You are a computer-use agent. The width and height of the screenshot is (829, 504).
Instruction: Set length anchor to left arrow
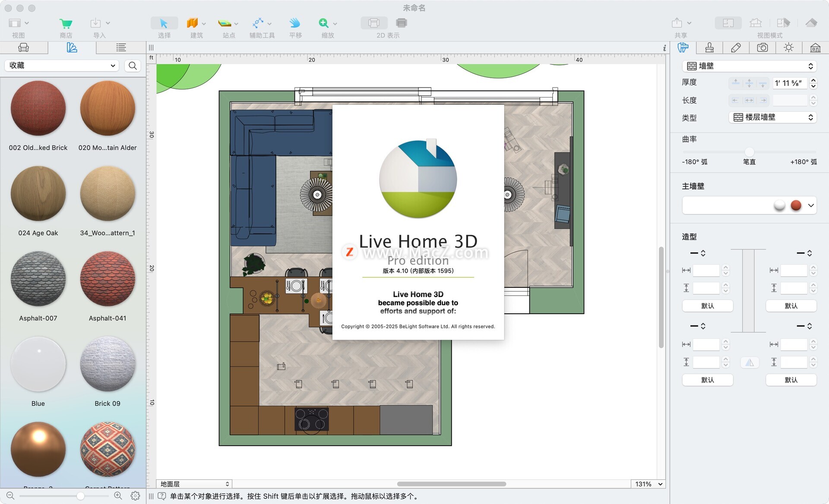(735, 100)
